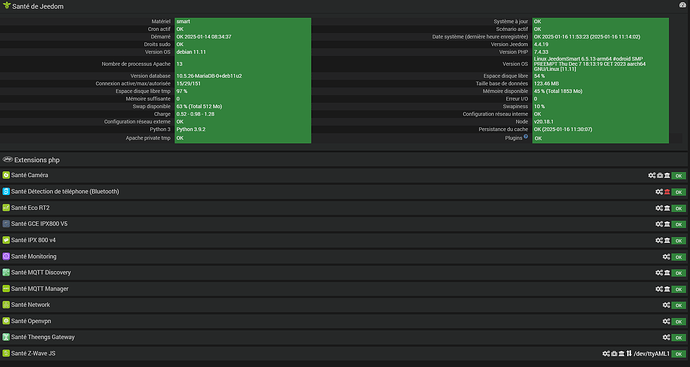The image size is (690, 367).
Task: Click the arrows icon next to /dev/ttyAML1
Action: (x=629, y=353)
